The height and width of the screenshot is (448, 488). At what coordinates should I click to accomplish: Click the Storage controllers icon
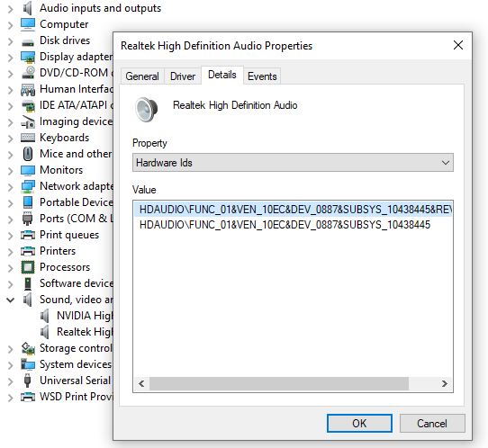pyautogui.click(x=28, y=348)
